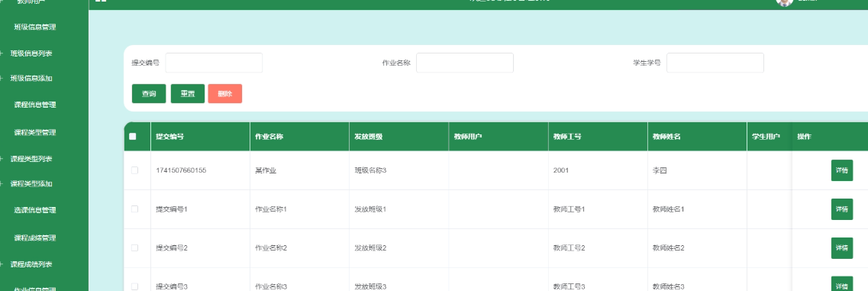Open 班级信息列表 in the sidebar
868x291 pixels.
tap(31, 53)
